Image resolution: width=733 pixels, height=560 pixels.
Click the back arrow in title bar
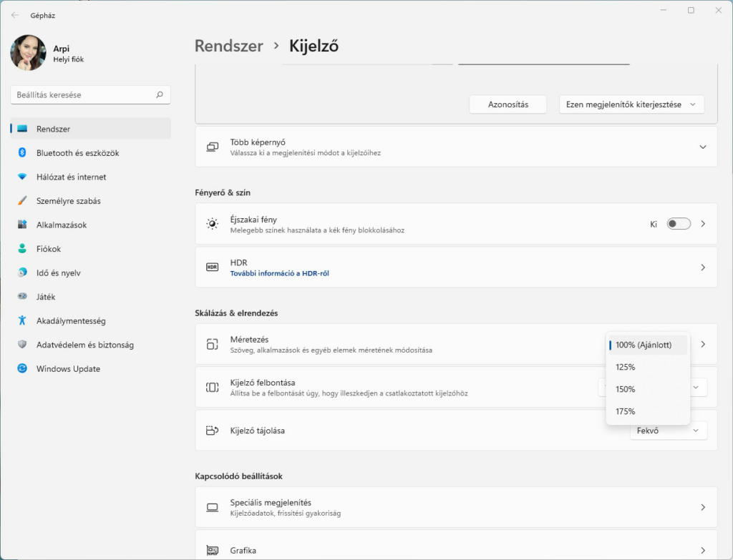point(15,14)
